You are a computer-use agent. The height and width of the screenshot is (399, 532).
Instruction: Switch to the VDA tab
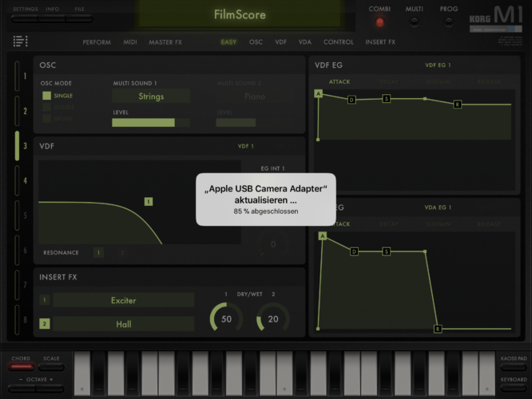coord(304,42)
